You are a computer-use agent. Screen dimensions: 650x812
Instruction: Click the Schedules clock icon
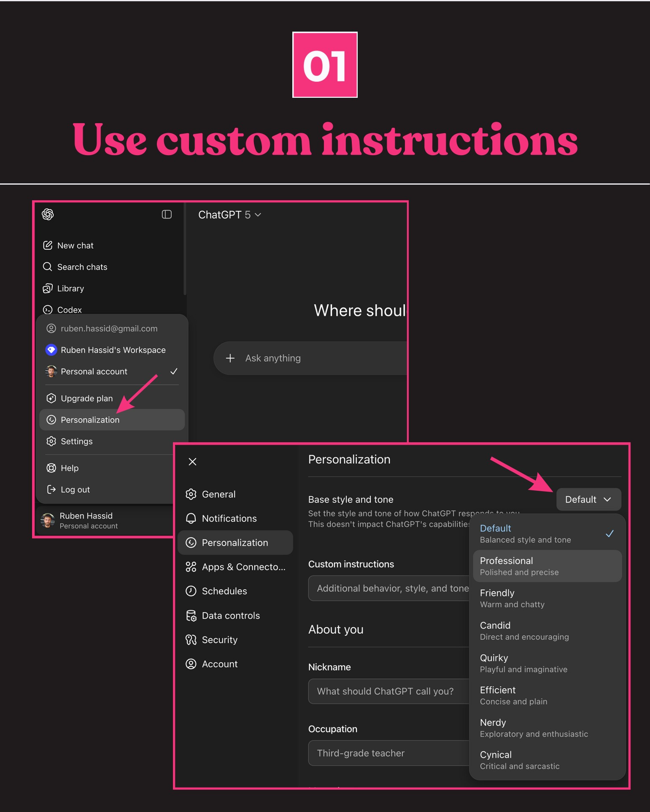(191, 591)
